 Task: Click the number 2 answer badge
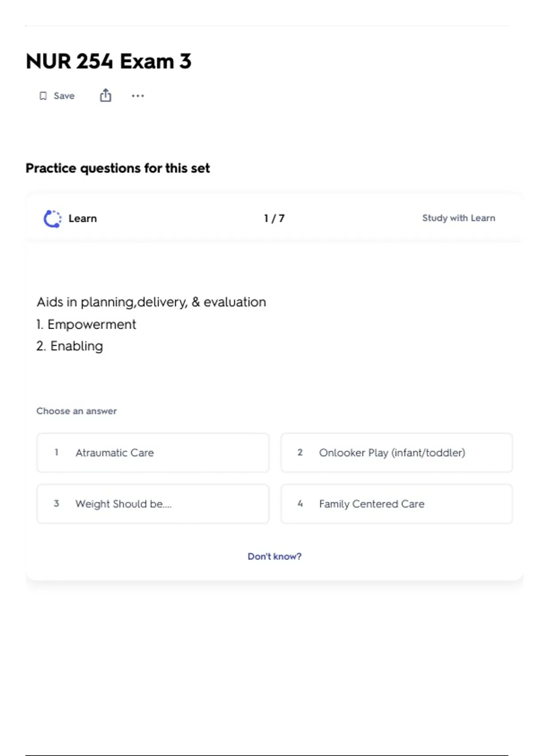coord(300,452)
